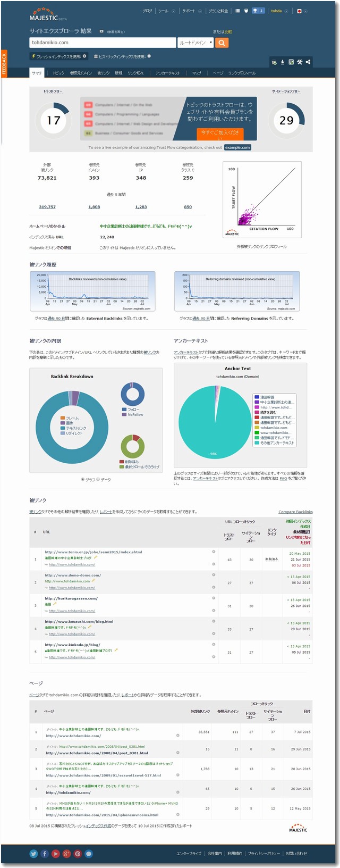This screenshot has height=868, width=340.
Task: Click the share icon in the tools bar
Action: (308, 62)
